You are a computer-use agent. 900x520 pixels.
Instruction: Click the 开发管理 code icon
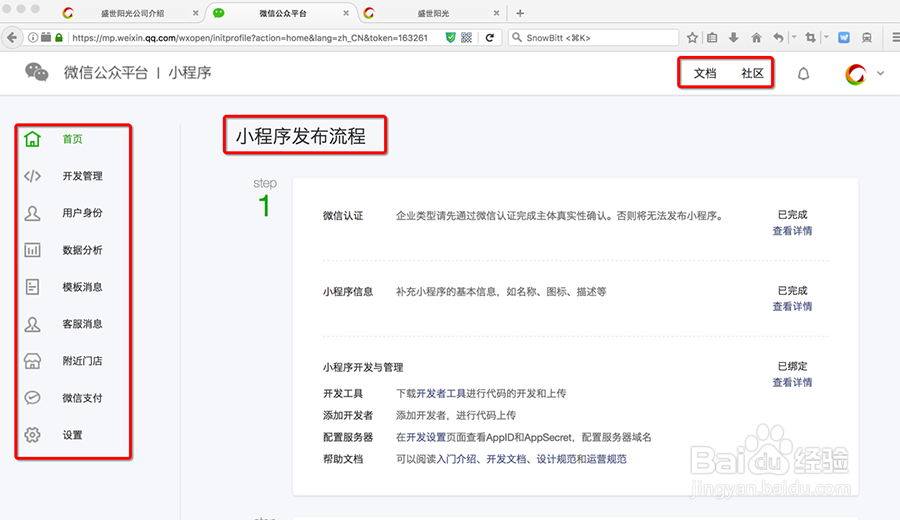tap(32, 176)
